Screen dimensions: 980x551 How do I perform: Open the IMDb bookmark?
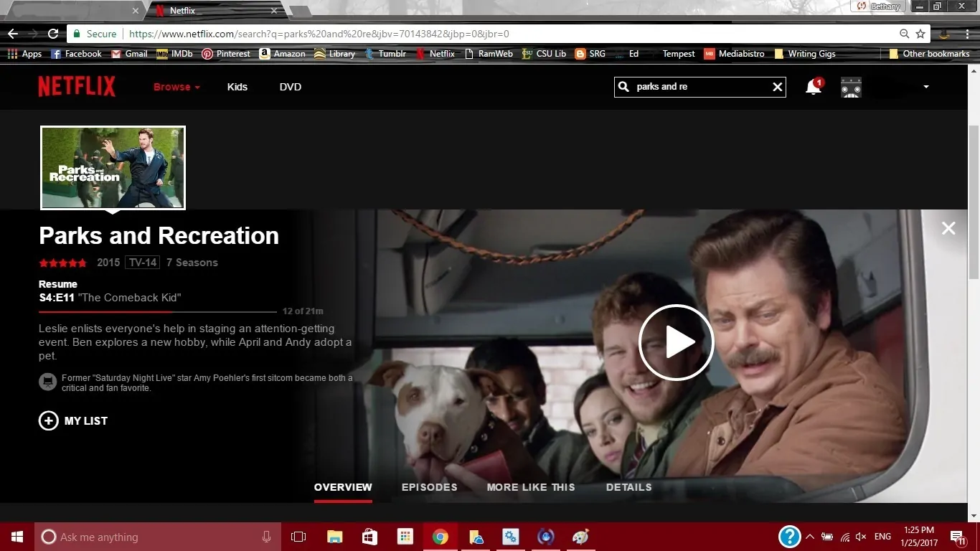click(175, 54)
